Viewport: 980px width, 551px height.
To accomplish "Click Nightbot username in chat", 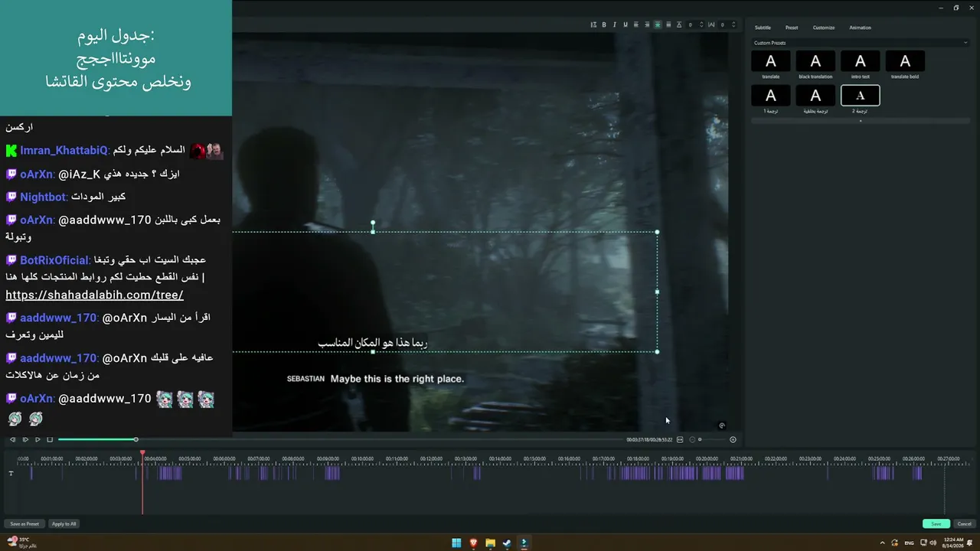I will [x=43, y=197].
